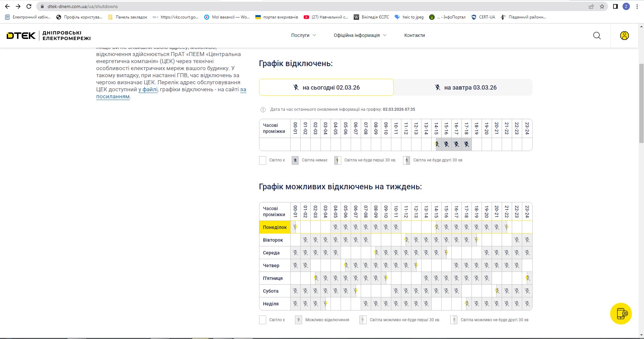Open the 'у файлі' address list link
Image resolution: width=644 pixels, height=339 pixels.
point(148,90)
